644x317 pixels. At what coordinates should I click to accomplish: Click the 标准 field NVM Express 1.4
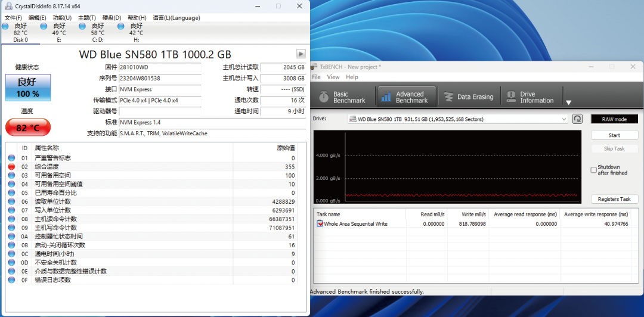pyautogui.click(x=212, y=122)
